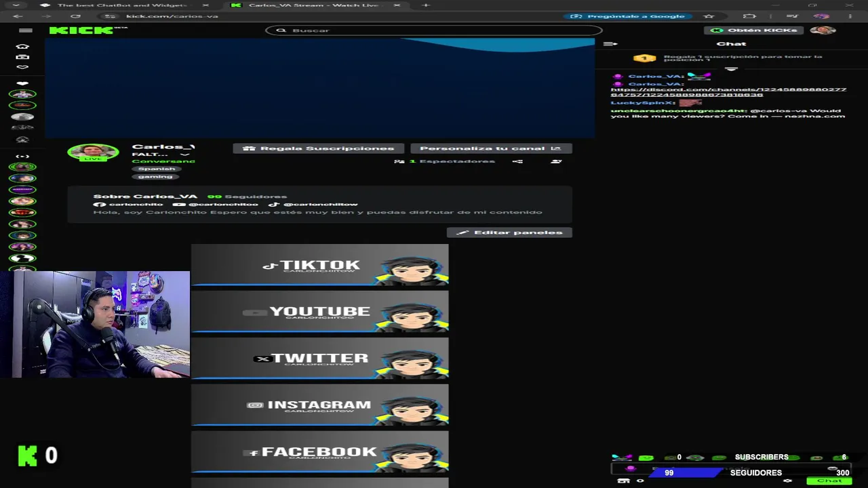Open chat settings gear icon
This screenshot has width=868, height=488.
tap(787, 481)
